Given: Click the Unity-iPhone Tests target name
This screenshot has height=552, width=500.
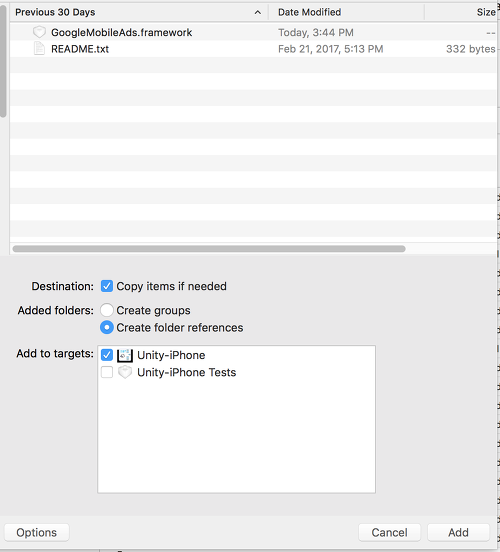Looking at the screenshot, I should (x=187, y=372).
